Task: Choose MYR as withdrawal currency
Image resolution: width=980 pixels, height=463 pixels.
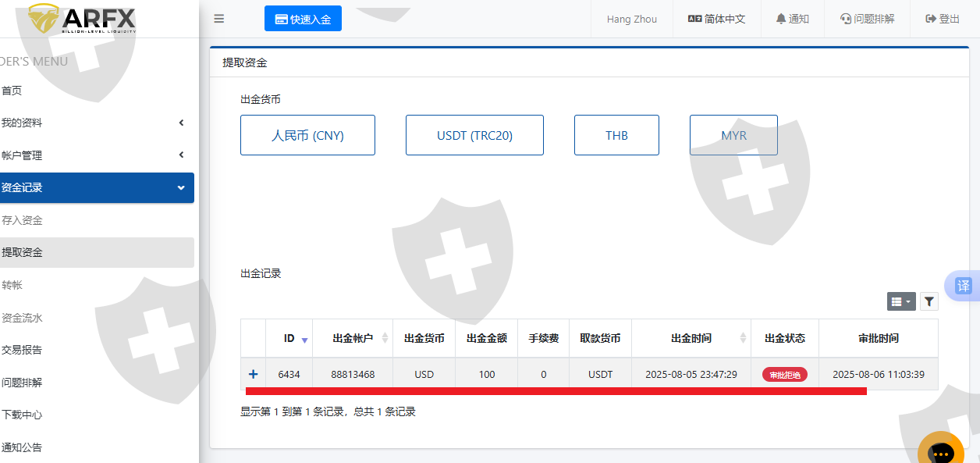Action: (x=733, y=135)
